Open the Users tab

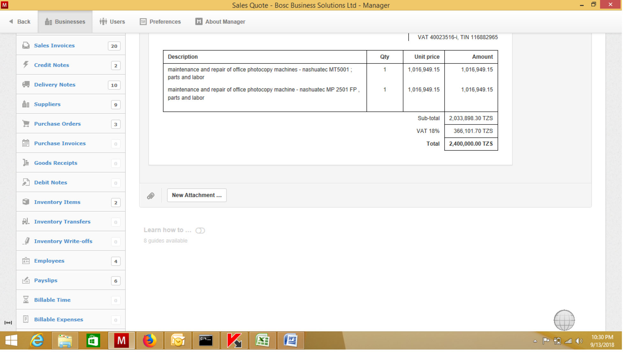tap(112, 22)
